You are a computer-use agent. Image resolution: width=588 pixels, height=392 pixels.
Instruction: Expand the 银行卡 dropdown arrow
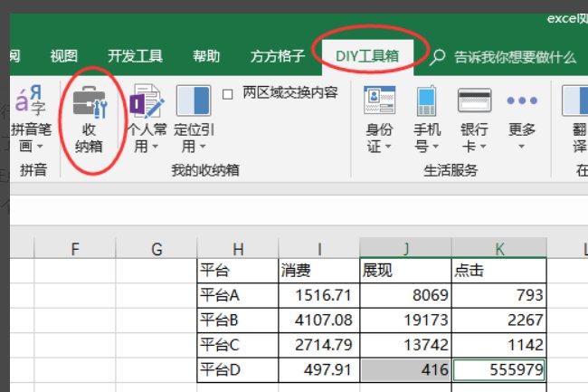tap(483, 147)
